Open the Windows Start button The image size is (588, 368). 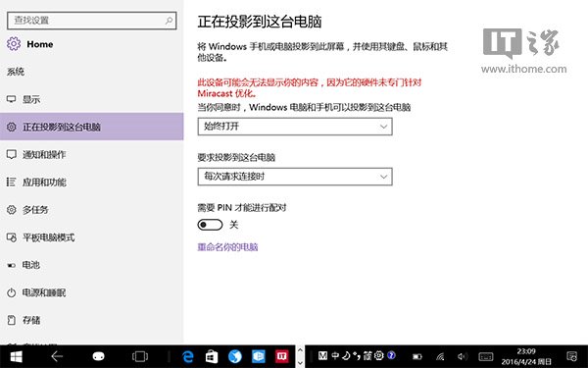[16, 356]
